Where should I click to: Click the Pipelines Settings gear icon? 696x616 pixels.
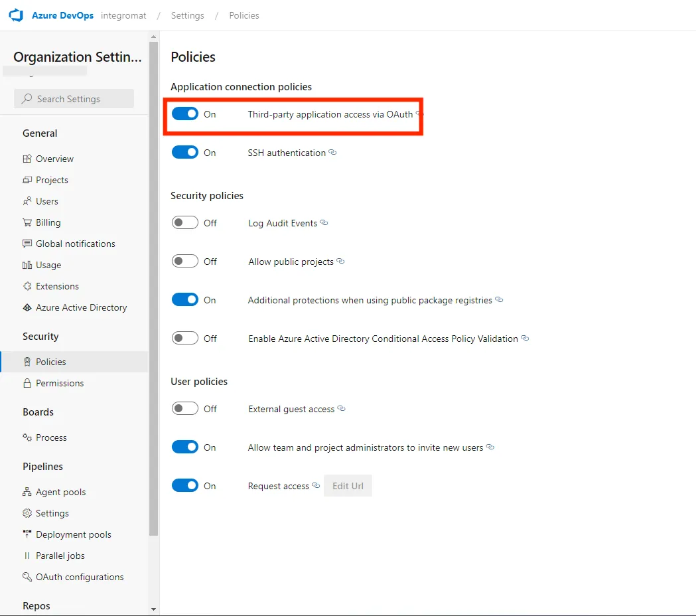pos(27,513)
